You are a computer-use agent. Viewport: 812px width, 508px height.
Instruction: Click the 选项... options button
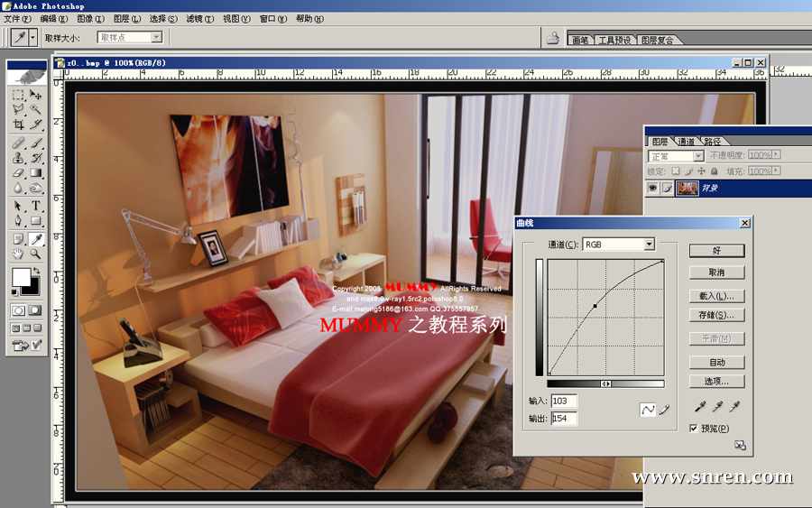(716, 381)
